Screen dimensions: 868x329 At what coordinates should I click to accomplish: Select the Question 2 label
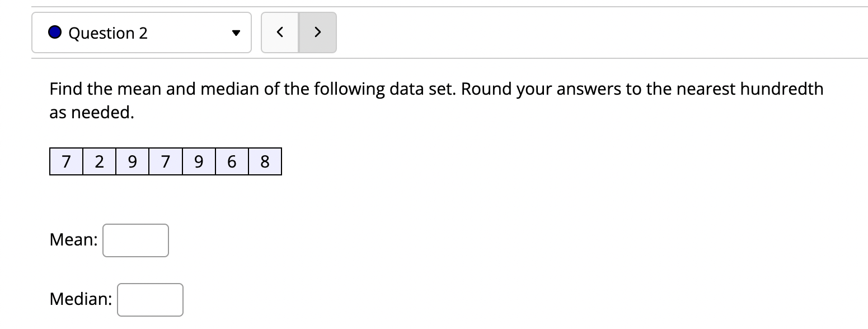(x=109, y=33)
